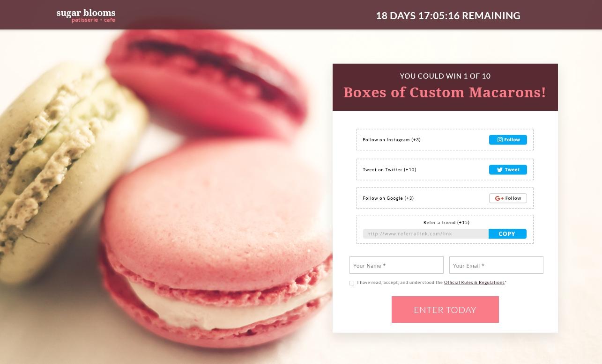Click the Boxes of Custom Macarons heading

pos(445,92)
